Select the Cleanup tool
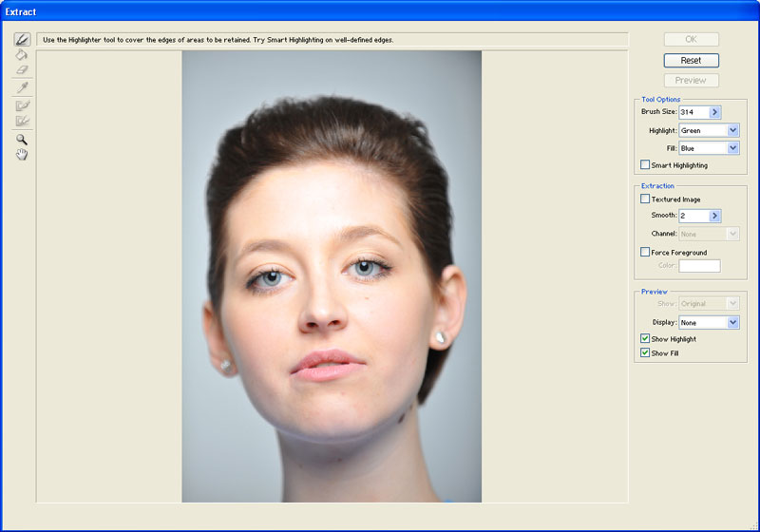Viewport: 760px width, 532px height. pos(22,105)
